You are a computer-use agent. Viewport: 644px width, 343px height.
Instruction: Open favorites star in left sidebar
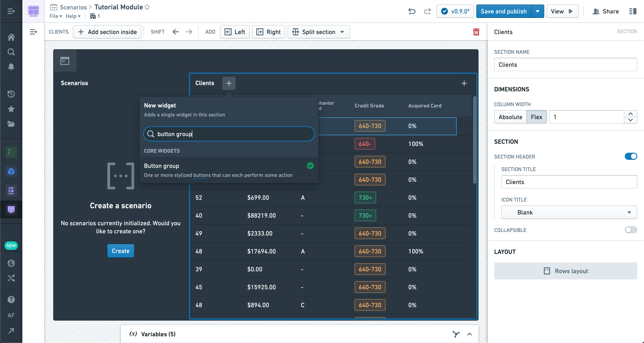[x=11, y=109]
